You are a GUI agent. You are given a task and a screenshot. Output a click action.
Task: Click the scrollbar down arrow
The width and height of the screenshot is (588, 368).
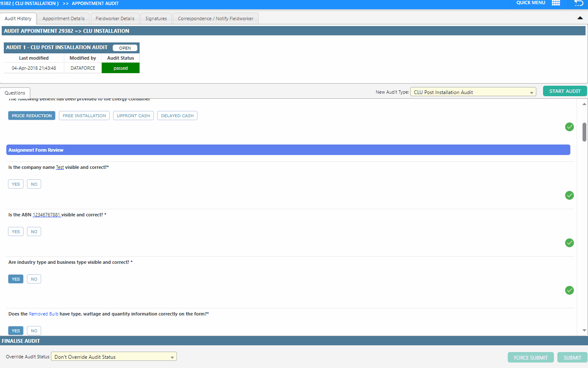click(584, 331)
